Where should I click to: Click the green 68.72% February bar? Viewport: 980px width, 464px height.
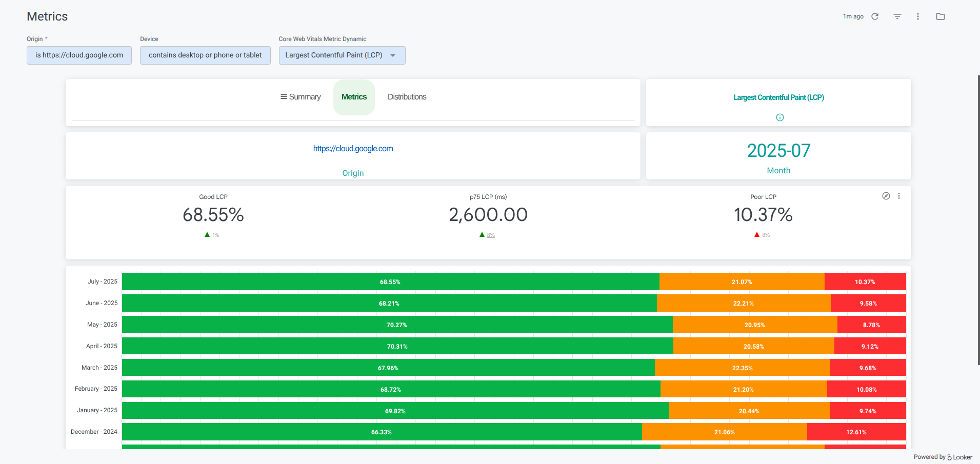pyautogui.click(x=391, y=389)
